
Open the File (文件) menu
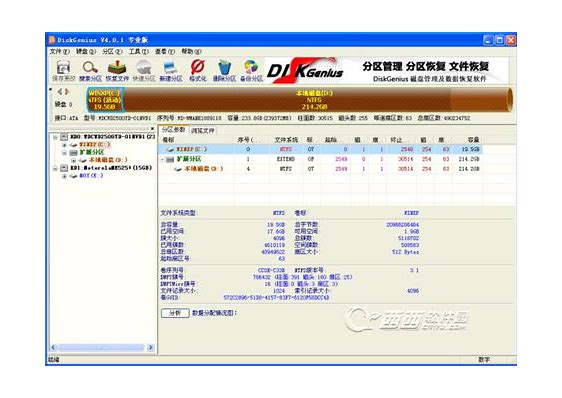pyautogui.click(x=59, y=52)
